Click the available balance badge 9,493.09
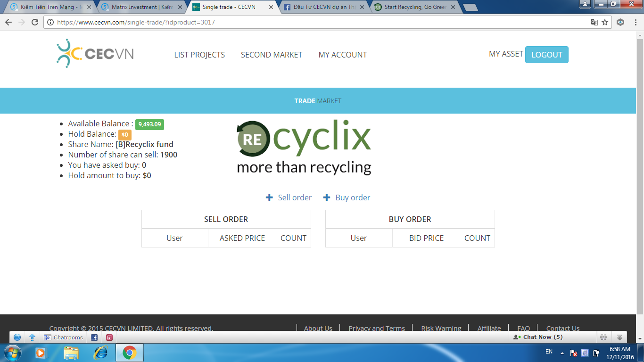The width and height of the screenshot is (644, 362). point(149,124)
